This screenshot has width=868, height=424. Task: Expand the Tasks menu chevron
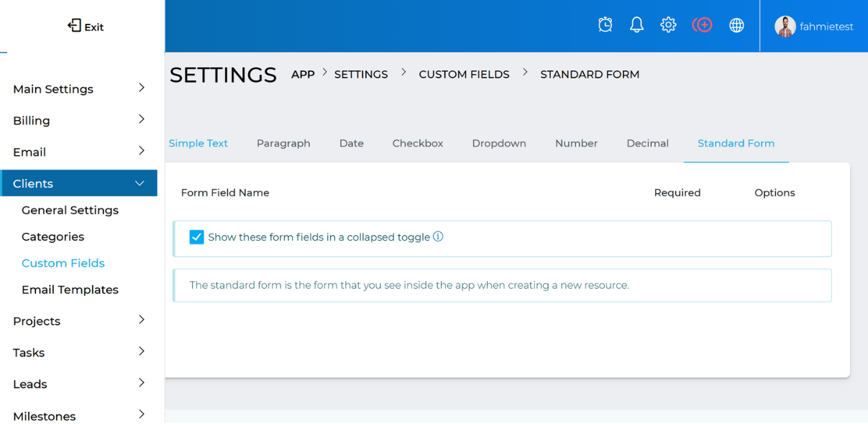tap(142, 351)
